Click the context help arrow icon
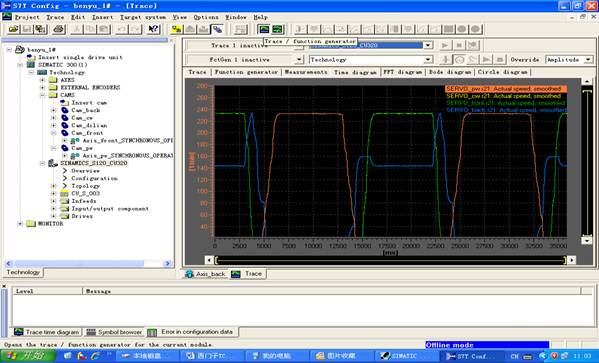Screen dimensions: 599x363 pyautogui.click(x=154, y=29)
